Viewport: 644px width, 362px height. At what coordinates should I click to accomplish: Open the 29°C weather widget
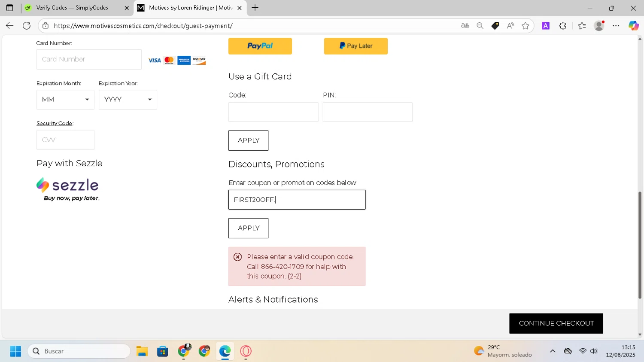[x=503, y=351]
